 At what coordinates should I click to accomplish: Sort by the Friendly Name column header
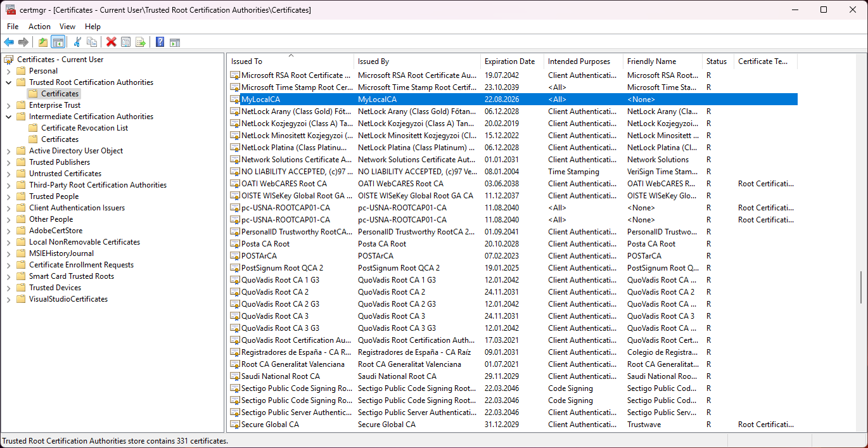[663, 61]
